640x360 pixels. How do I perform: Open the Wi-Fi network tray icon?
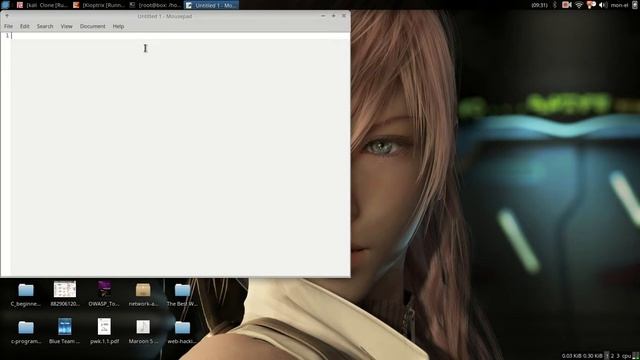point(579,5)
